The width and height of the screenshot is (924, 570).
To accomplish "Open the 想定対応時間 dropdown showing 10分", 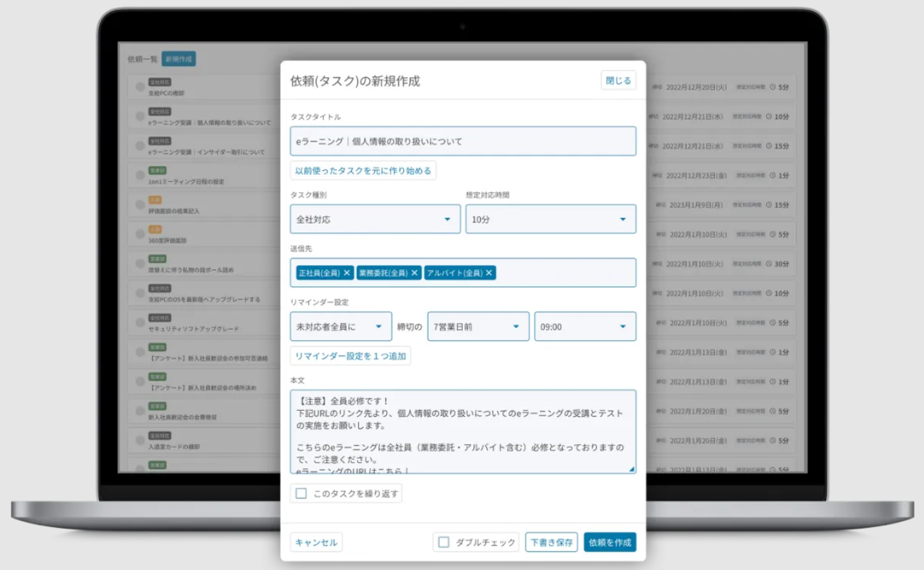I will point(550,219).
